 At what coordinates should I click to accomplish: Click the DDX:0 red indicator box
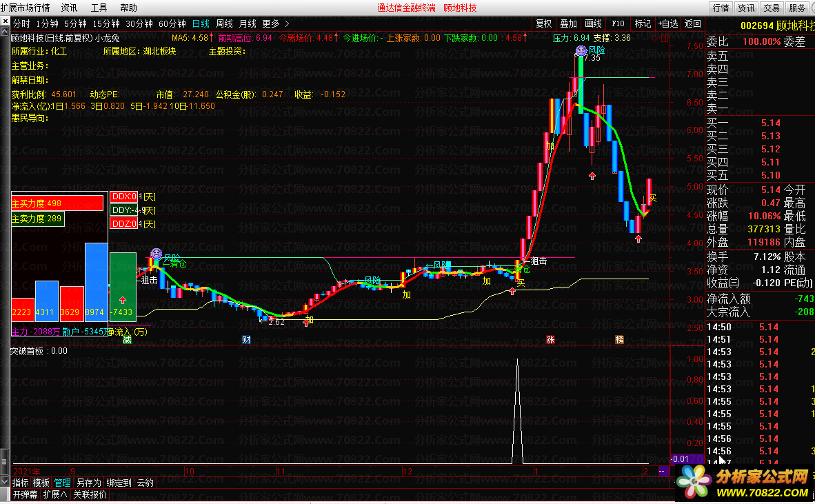[x=123, y=196]
